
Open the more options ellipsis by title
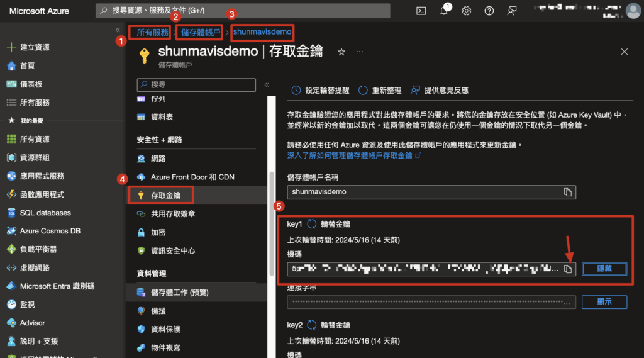360,52
